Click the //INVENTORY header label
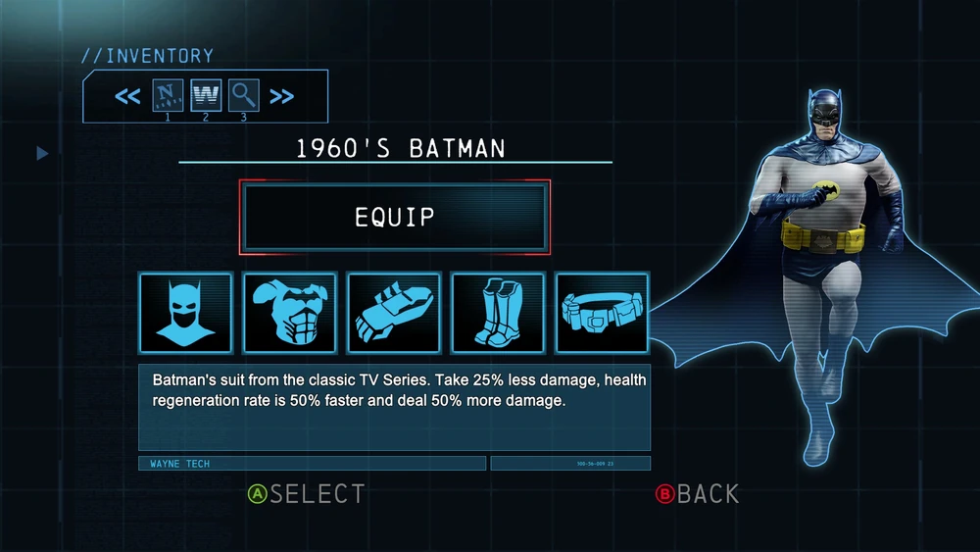 pyautogui.click(x=148, y=56)
